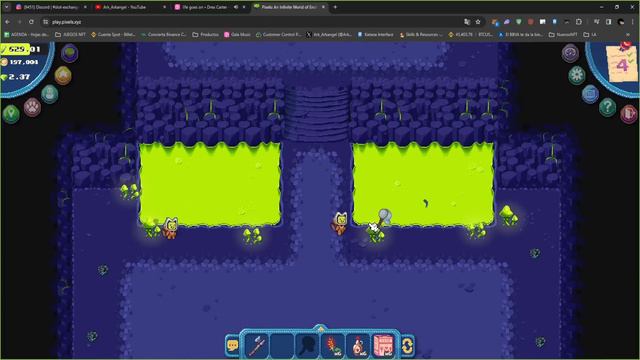Close the Discord tab
This screenshot has width=640, height=360.
tap(85, 7)
